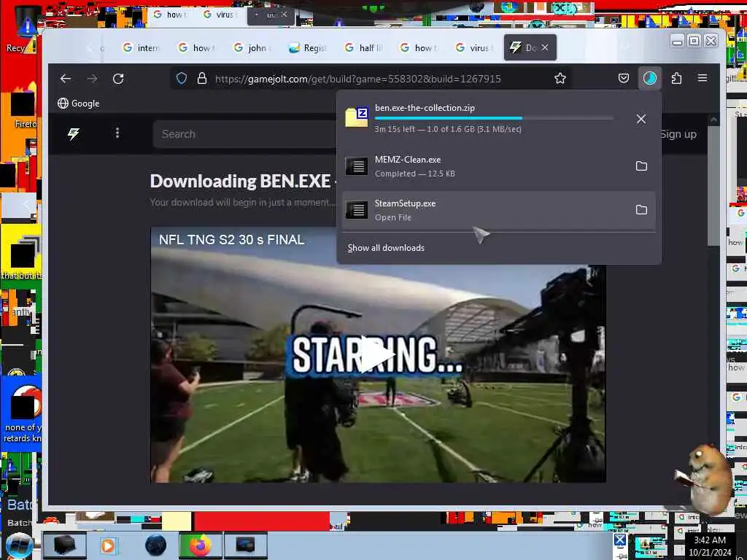Click Show all downloads
Viewport: 747px width, 560px height.
point(386,248)
